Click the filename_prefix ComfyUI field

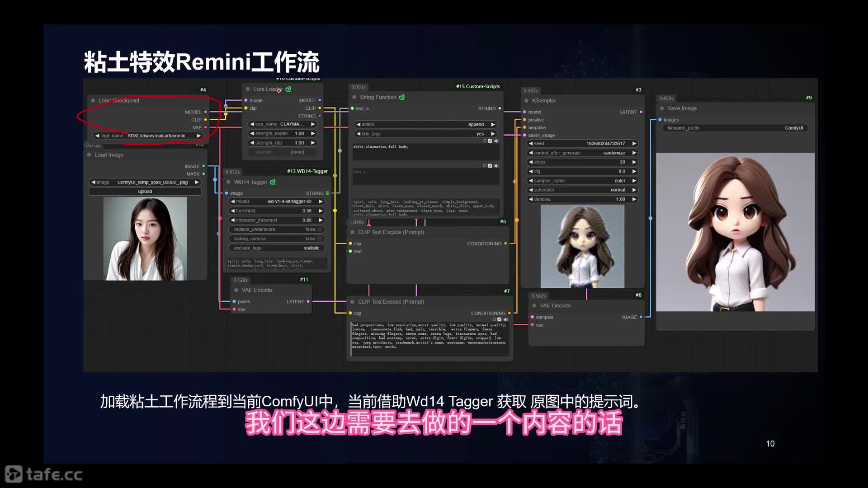pyautogui.click(x=735, y=128)
